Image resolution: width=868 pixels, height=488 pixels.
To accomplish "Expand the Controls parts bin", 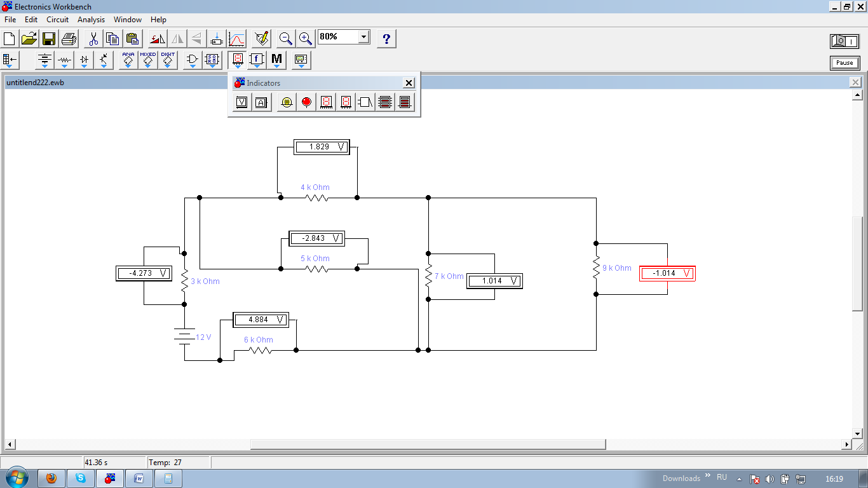I will 257,60.
